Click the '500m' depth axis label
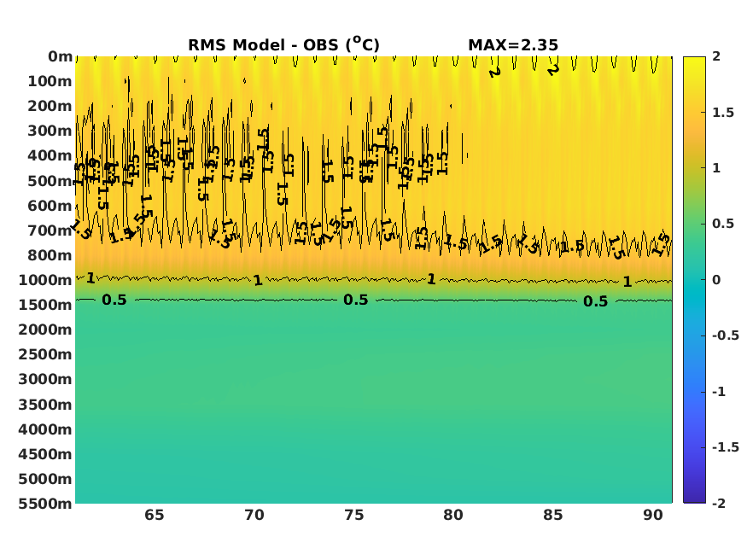The height and width of the screenshot is (560, 747). tap(50, 180)
